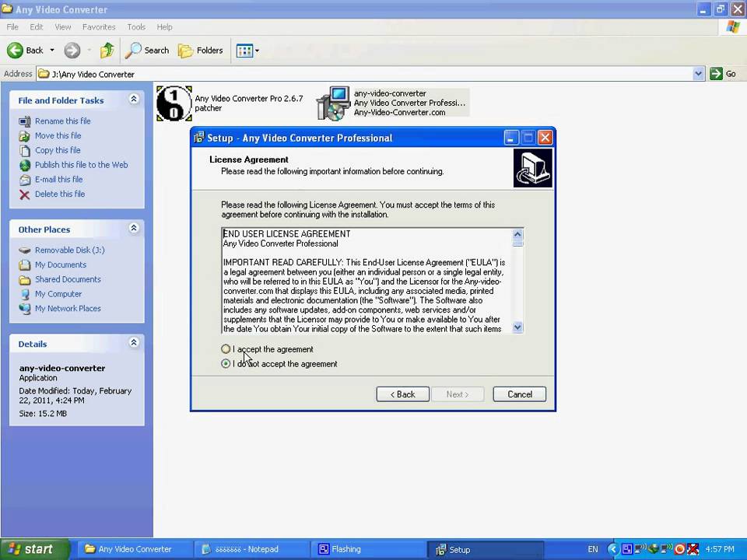Click the Explorer title bar folder icon
Image resolution: width=747 pixels, height=560 pixels.
7,9
